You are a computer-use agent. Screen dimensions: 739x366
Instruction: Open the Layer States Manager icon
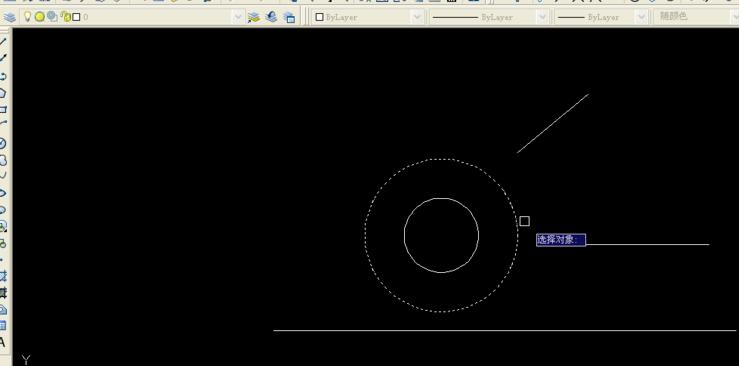[x=289, y=17]
